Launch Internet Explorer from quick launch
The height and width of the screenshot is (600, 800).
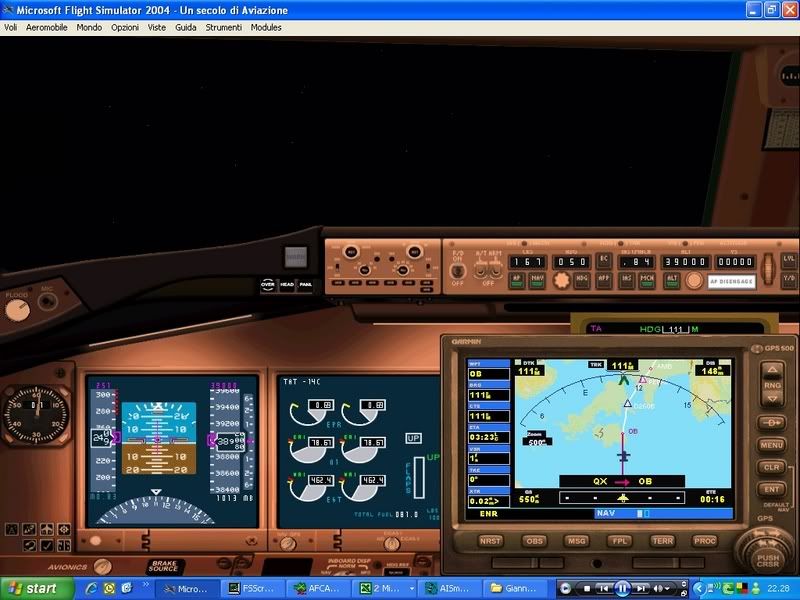click(91, 589)
